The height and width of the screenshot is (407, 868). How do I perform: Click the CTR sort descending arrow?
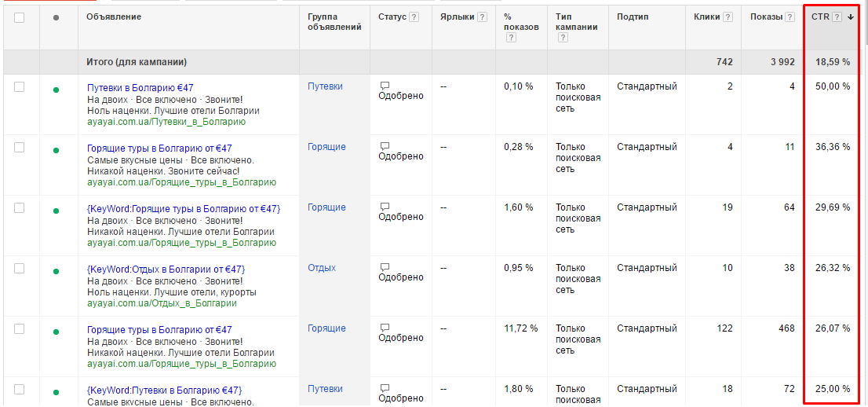coord(851,17)
